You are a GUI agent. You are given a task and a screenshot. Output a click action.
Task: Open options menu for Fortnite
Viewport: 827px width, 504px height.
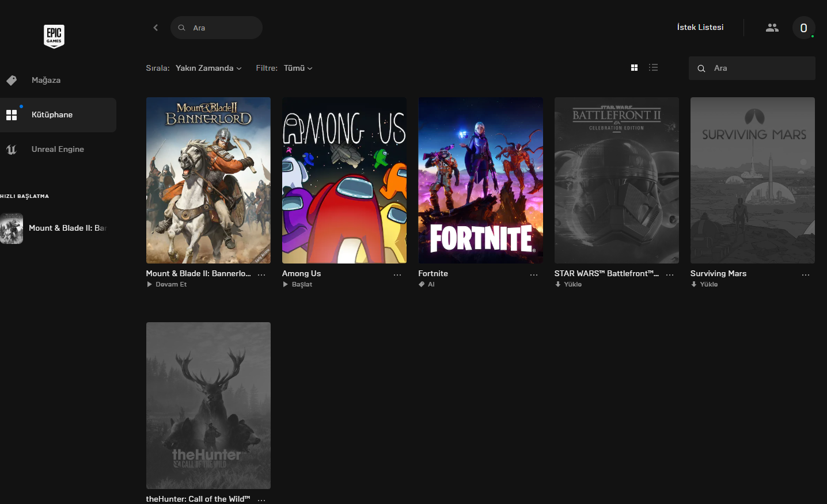(534, 274)
